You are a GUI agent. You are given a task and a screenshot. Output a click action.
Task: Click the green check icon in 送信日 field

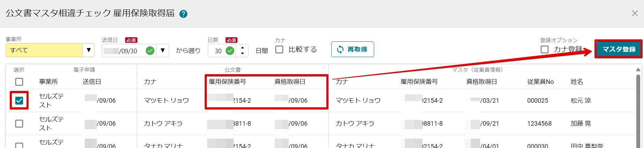(x=150, y=51)
